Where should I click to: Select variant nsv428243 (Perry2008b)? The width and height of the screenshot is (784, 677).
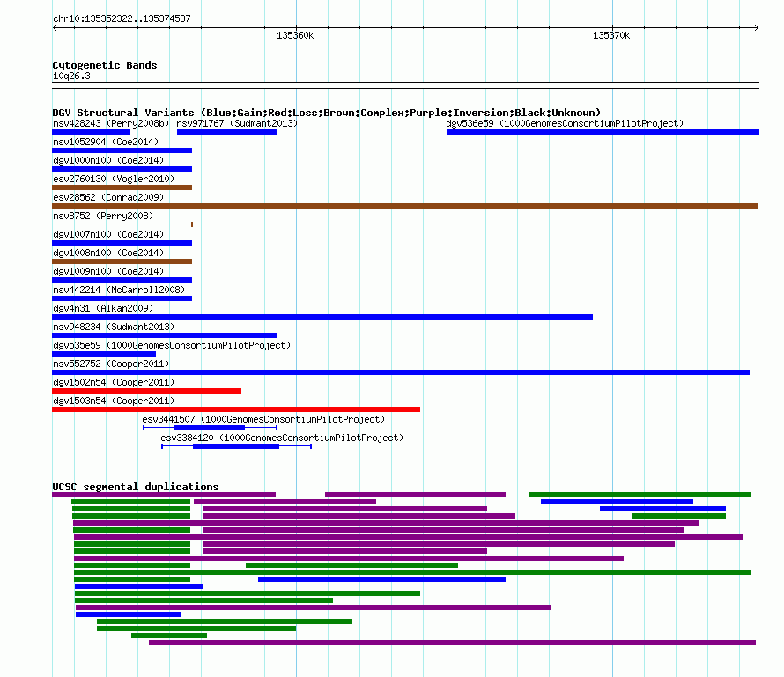(111, 123)
